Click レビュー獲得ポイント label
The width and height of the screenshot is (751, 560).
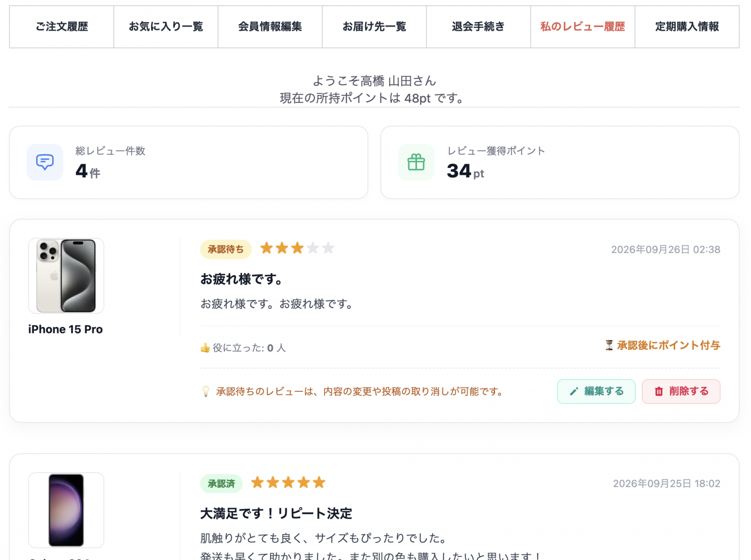click(x=496, y=151)
